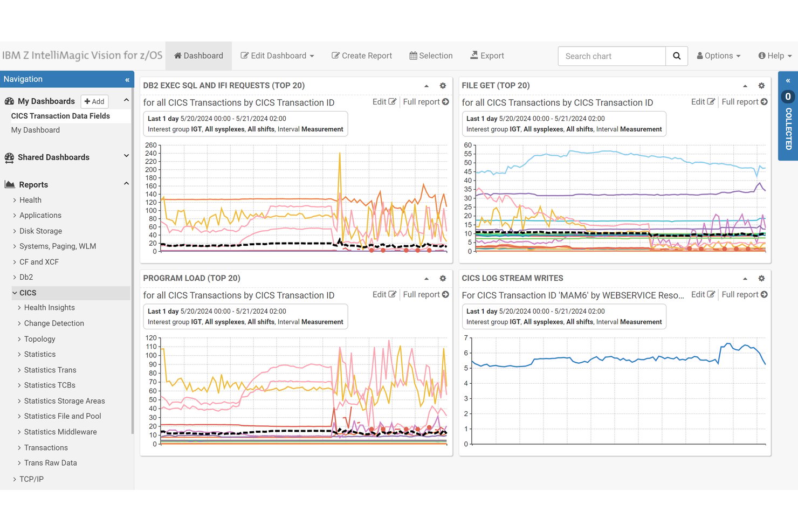This screenshot has height=532, width=798.
Task: Open gear settings for DB2 EXEC SQL chart
Action: [443, 86]
